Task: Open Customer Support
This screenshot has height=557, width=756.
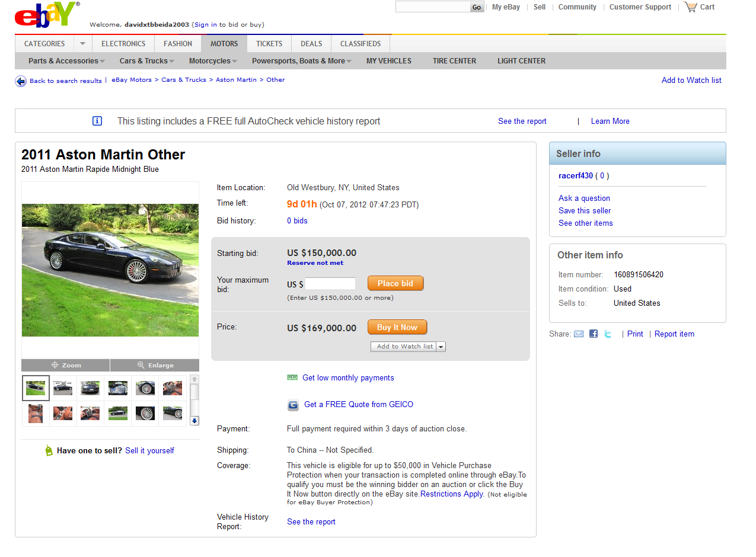Action: coord(640,7)
